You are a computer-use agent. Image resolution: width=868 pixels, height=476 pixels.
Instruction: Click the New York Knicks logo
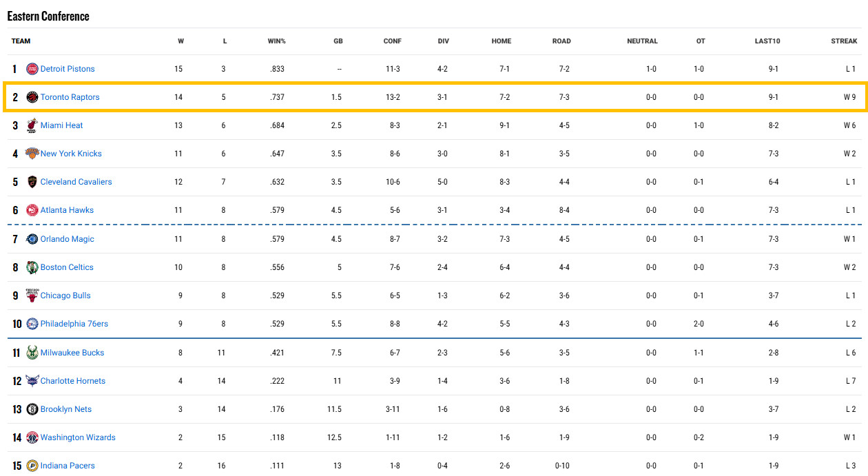tap(32, 154)
